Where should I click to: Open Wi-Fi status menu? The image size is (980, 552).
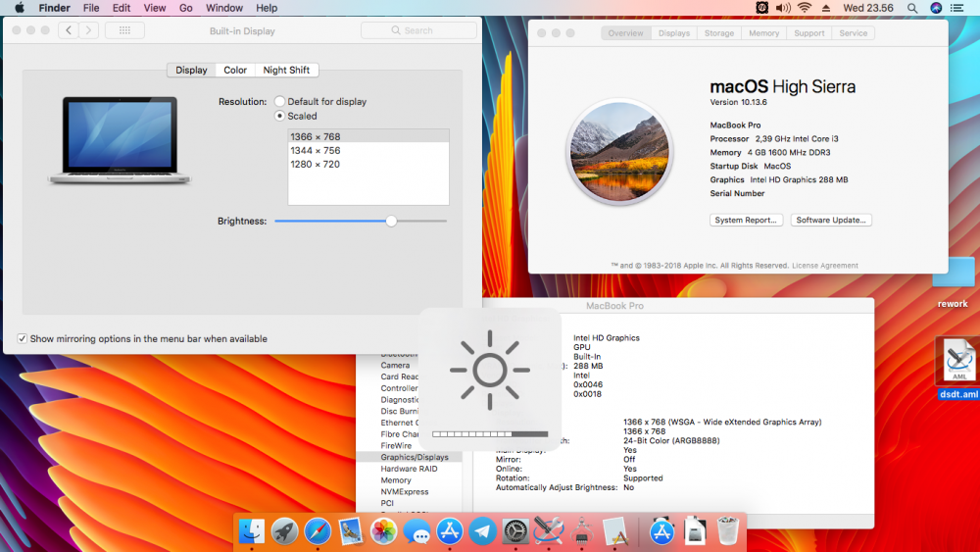click(x=805, y=8)
